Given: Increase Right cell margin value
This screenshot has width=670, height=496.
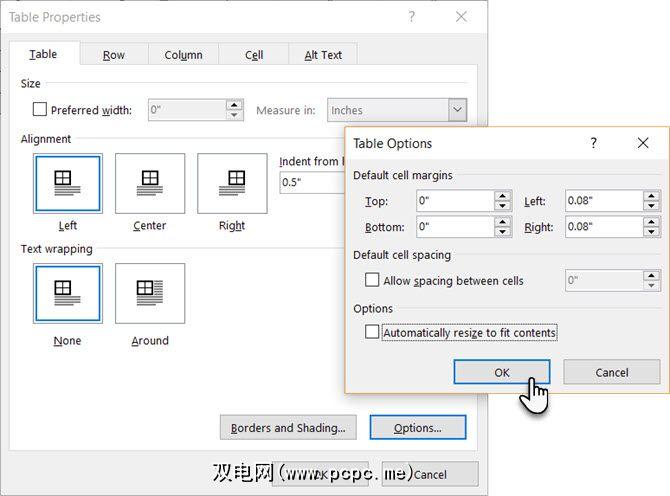Looking at the screenshot, I should pyautogui.click(x=651, y=222).
